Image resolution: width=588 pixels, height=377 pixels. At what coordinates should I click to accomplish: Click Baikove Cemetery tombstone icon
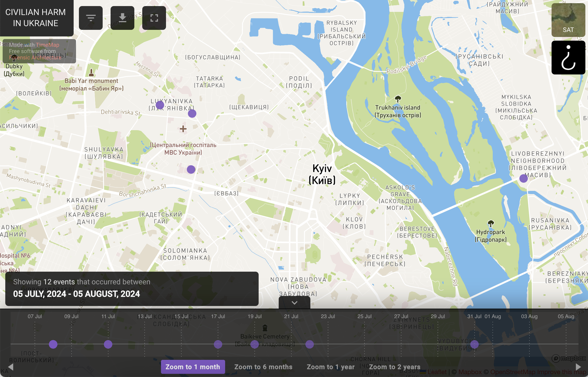point(265,328)
